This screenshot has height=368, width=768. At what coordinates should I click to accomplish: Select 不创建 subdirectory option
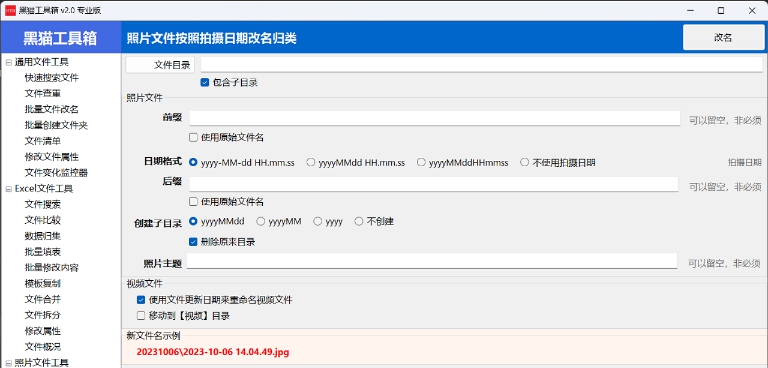(359, 221)
